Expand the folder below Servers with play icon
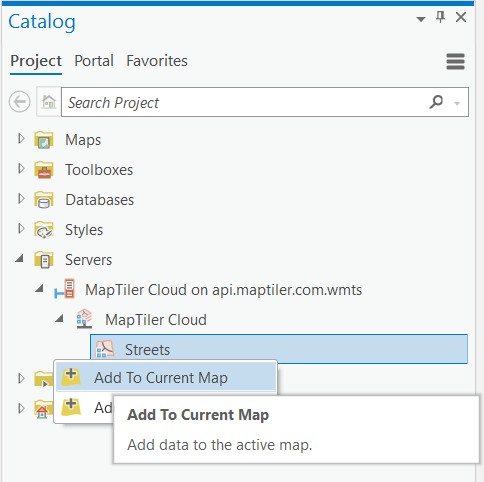 [x=21, y=378]
